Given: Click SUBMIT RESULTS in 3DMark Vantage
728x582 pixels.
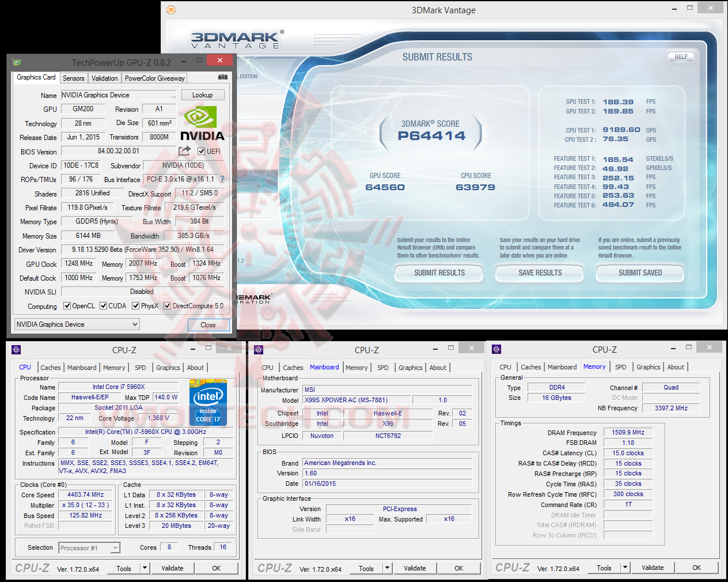Looking at the screenshot, I should [439, 273].
